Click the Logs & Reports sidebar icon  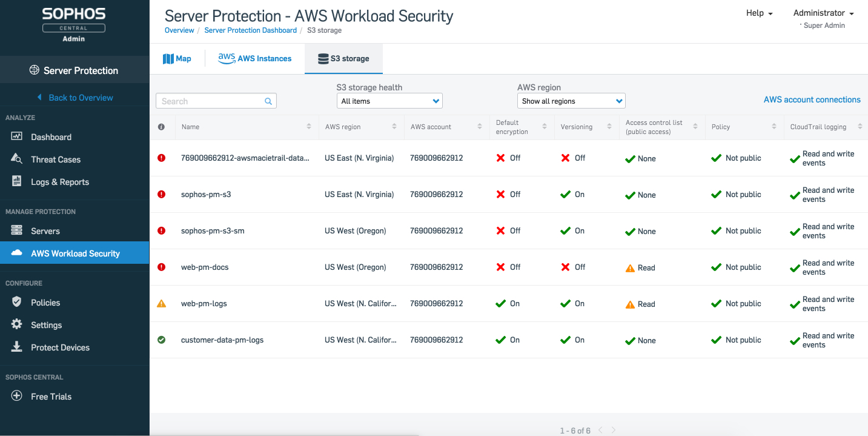(x=17, y=181)
